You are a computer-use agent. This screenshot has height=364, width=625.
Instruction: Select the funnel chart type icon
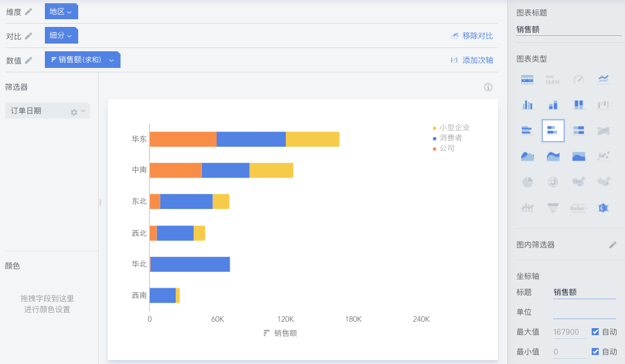(x=553, y=208)
